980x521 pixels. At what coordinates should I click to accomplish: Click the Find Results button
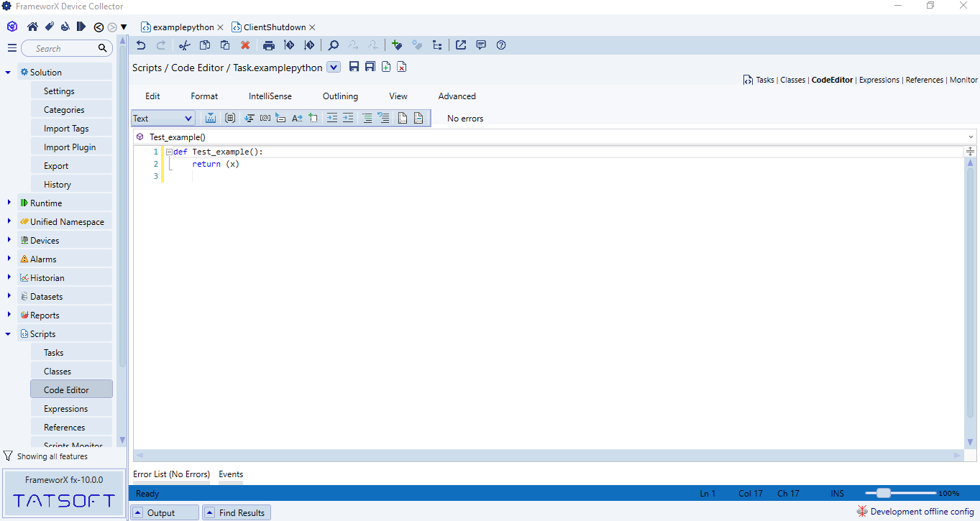pyautogui.click(x=236, y=512)
